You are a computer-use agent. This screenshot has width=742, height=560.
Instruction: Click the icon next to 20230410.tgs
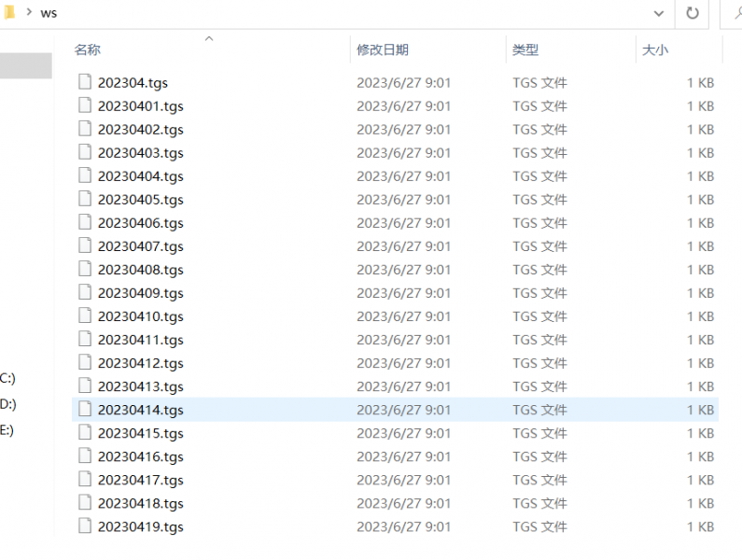86,315
